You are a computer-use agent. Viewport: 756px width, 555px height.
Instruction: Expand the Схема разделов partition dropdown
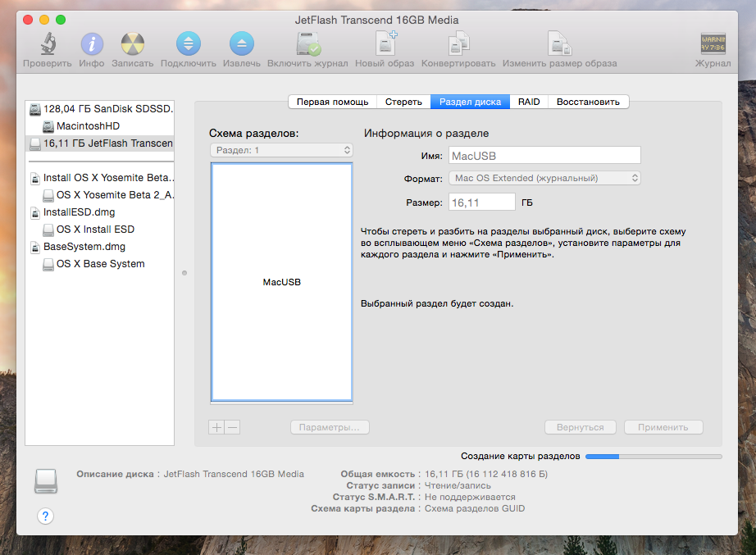pos(281,150)
